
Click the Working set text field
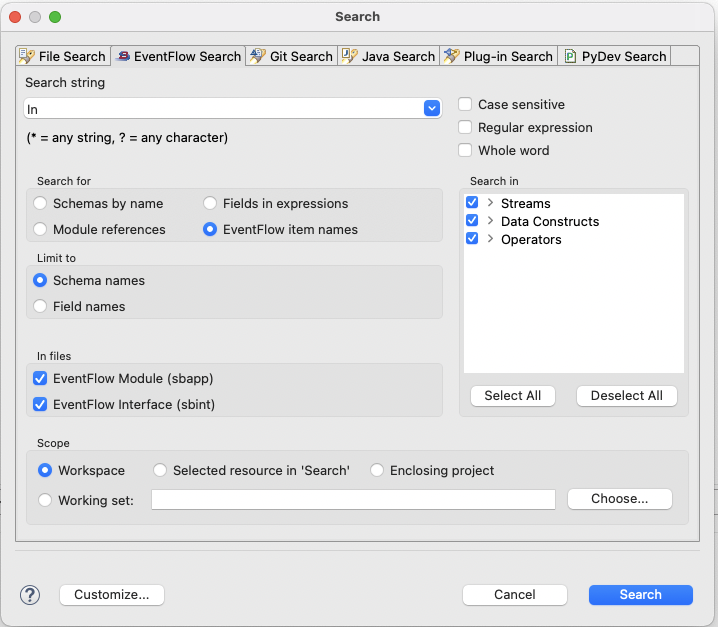pyautogui.click(x=353, y=500)
